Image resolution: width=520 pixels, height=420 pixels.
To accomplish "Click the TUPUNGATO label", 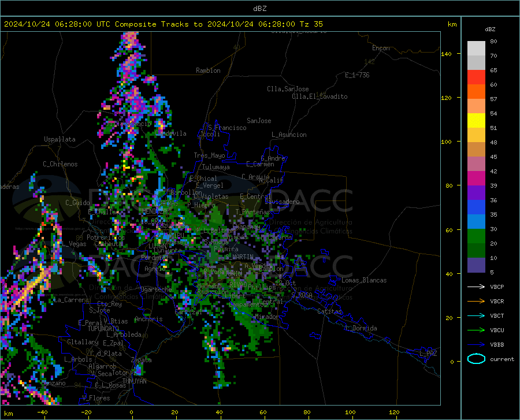I will click(103, 329).
